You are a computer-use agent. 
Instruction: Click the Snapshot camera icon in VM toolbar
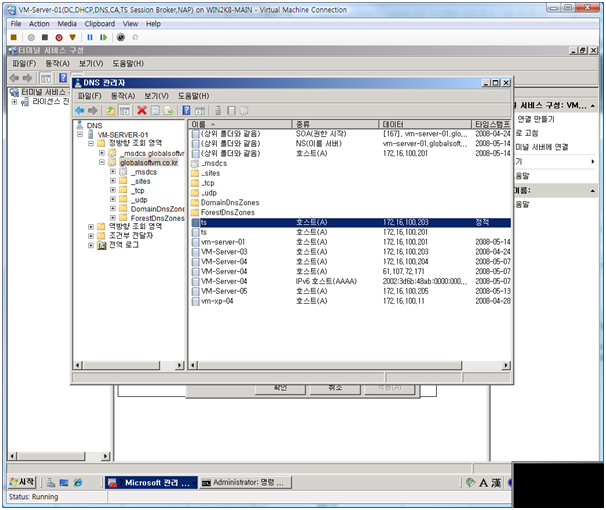(x=121, y=37)
